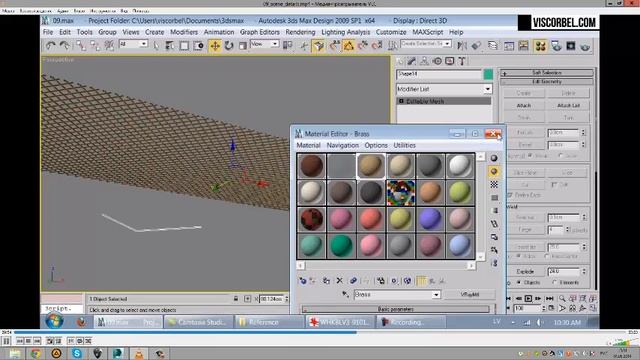
Task: Collapse the Edit Geometry rollout
Action: coord(547,82)
